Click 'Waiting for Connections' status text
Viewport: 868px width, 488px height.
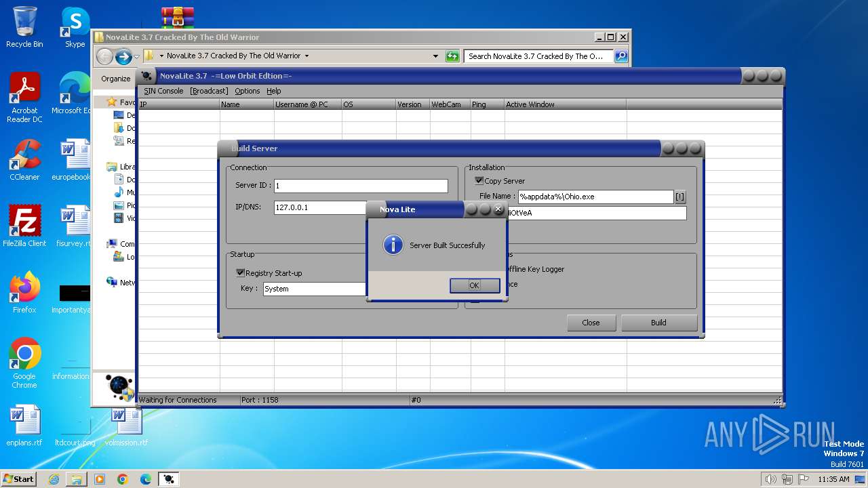click(x=178, y=400)
